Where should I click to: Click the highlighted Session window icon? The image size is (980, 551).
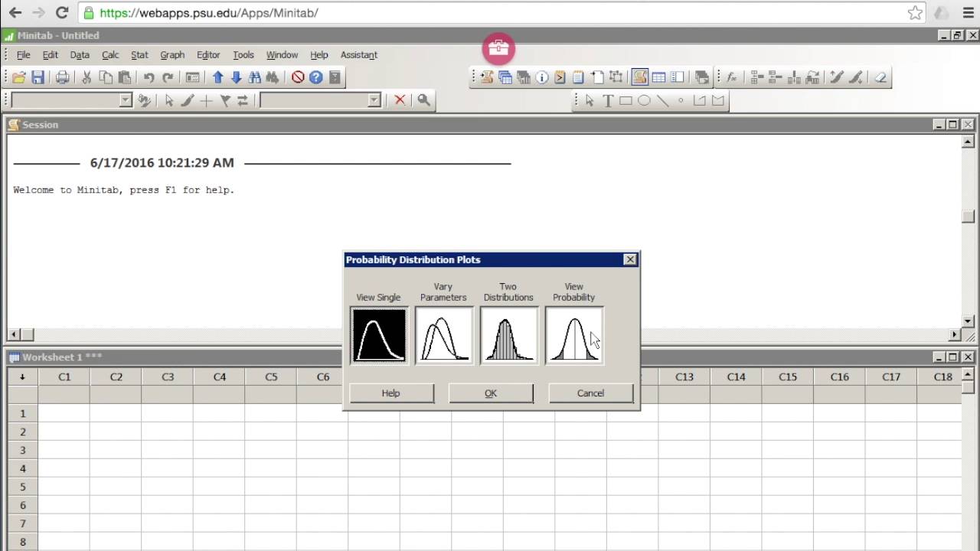[x=640, y=77]
